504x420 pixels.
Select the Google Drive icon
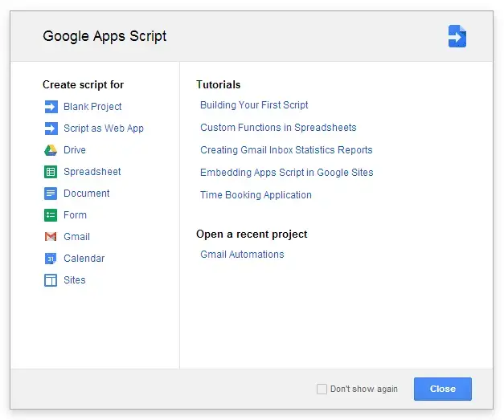50,150
